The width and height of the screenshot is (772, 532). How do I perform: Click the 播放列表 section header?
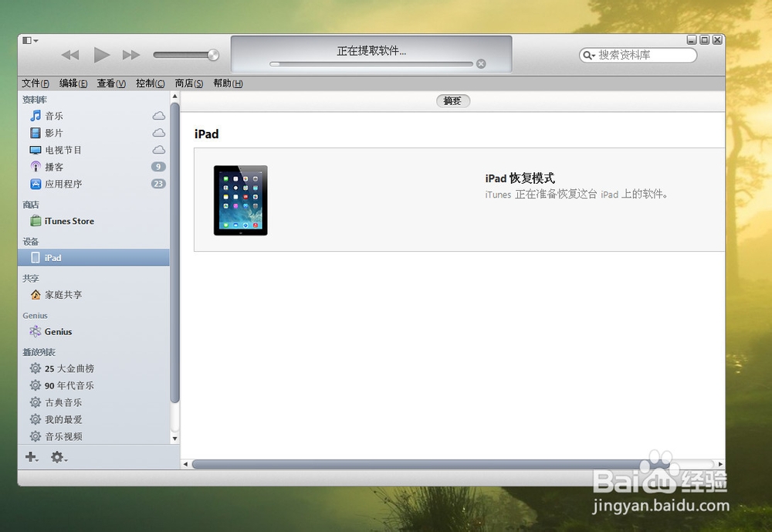(x=39, y=352)
